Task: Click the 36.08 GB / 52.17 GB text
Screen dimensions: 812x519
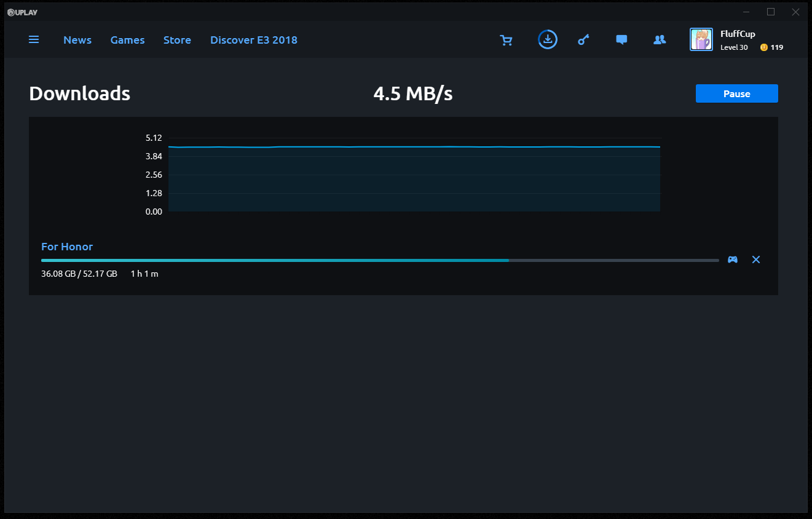Action: point(79,274)
